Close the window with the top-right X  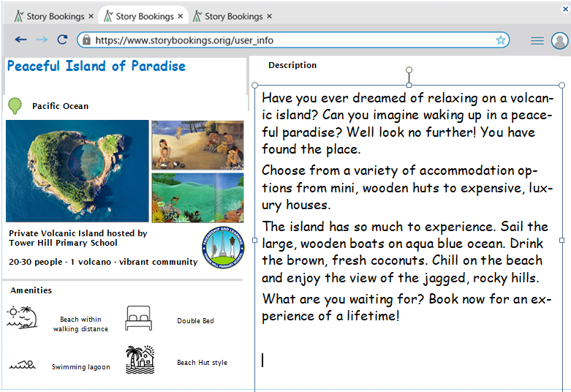coord(566,9)
